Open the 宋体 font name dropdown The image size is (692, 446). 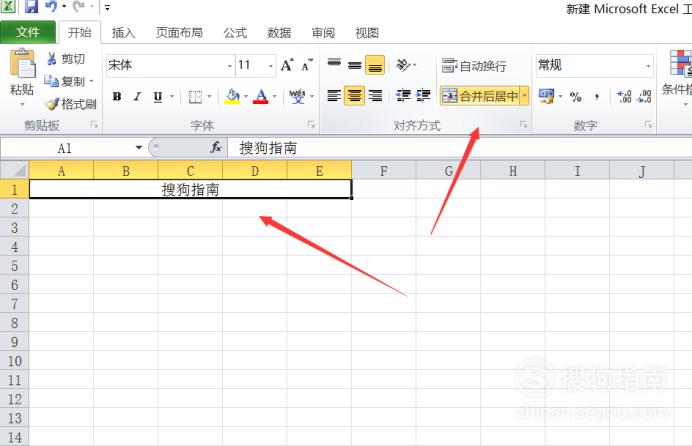tap(230, 66)
